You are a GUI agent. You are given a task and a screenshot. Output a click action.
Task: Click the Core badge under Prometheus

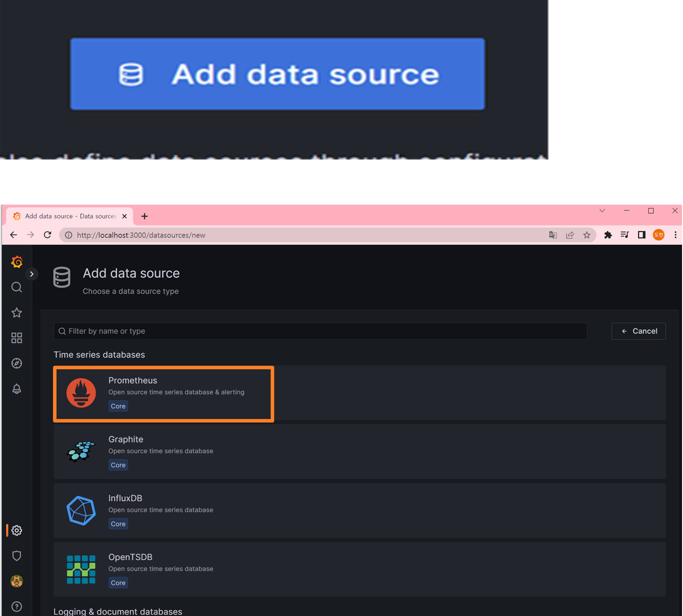pos(118,406)
